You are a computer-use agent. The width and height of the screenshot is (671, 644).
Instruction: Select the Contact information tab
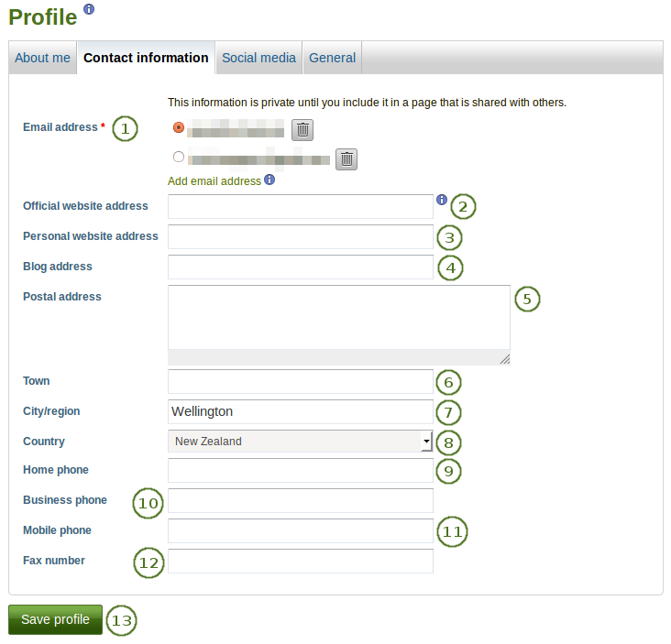[x=146, y=58]
